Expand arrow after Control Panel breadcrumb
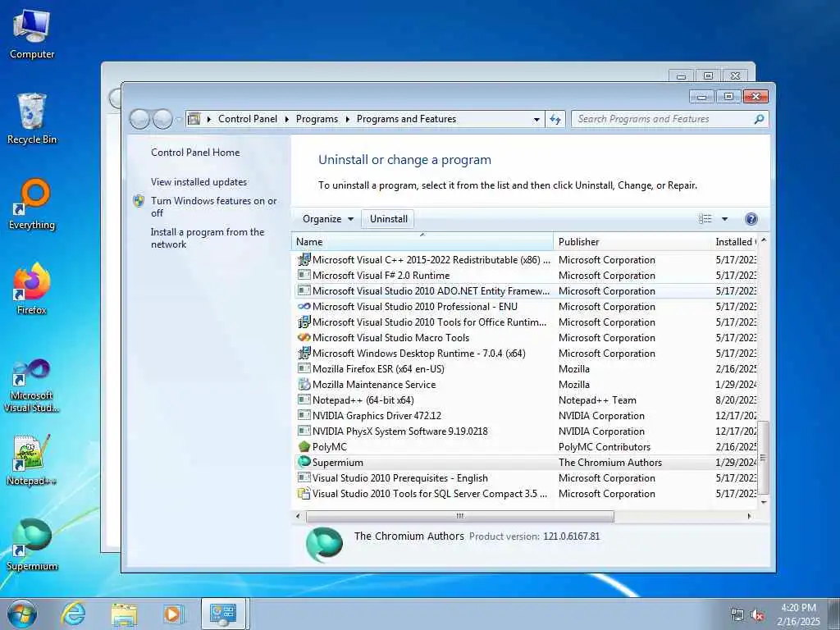Image resolution: width=840 pixels, height=630 pixels. 286,119
